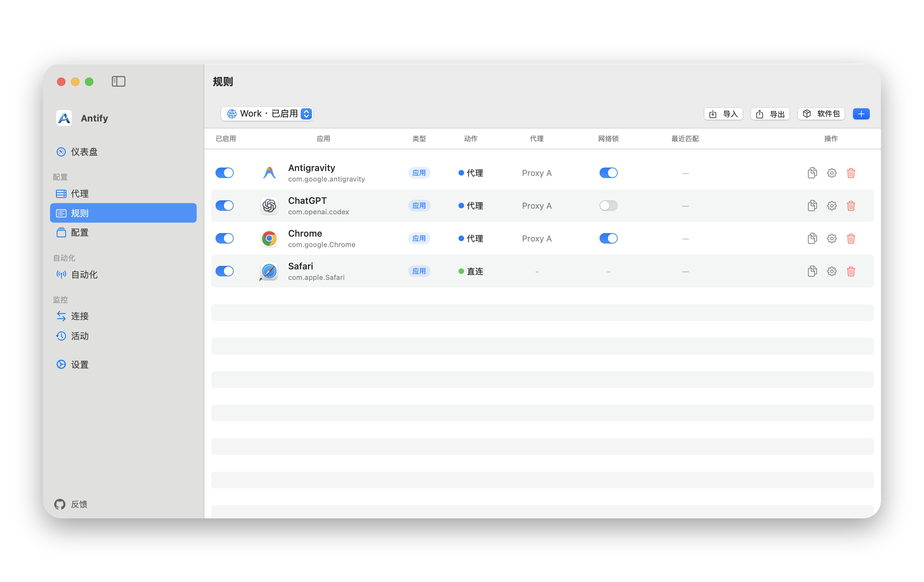Delete the Antigravity rule
The height and width of the screenshot is (582, 924).
click(851, 173)
